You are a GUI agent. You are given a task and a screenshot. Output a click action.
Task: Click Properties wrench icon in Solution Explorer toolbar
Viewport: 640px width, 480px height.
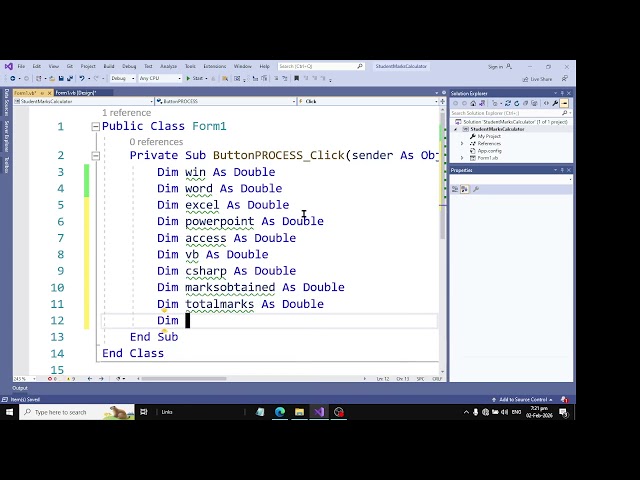coord(555,103)
